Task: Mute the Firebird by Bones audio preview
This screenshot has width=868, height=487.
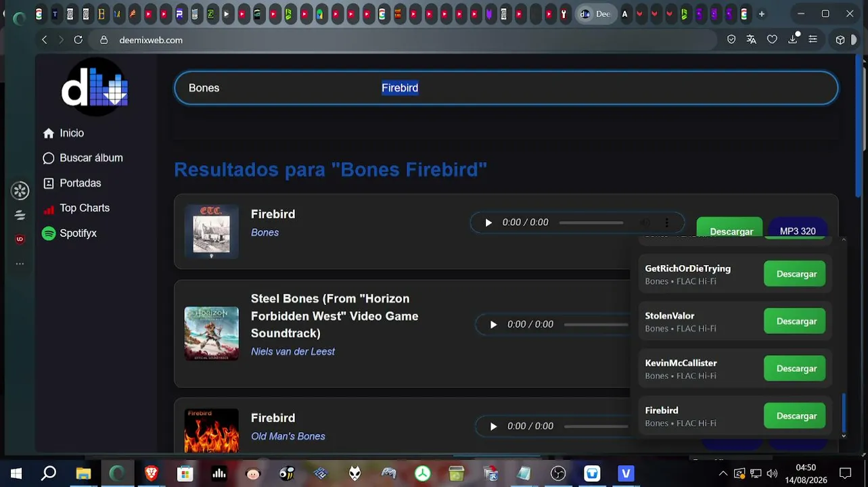Action: [645, 223]
